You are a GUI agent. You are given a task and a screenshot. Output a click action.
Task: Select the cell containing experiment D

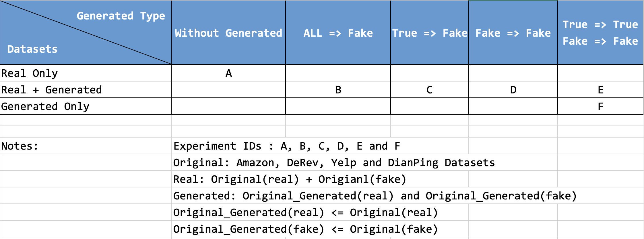[513, 90]
